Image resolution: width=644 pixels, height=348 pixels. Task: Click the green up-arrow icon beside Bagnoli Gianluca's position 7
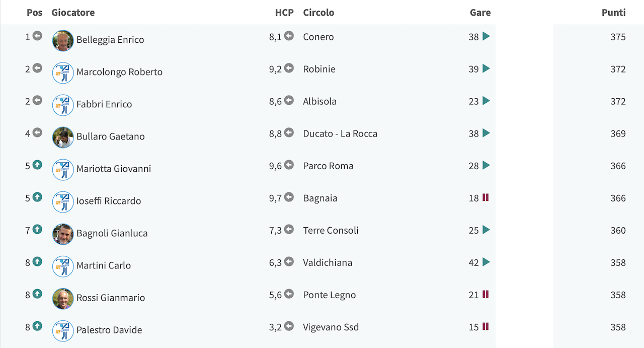(37, 229)
